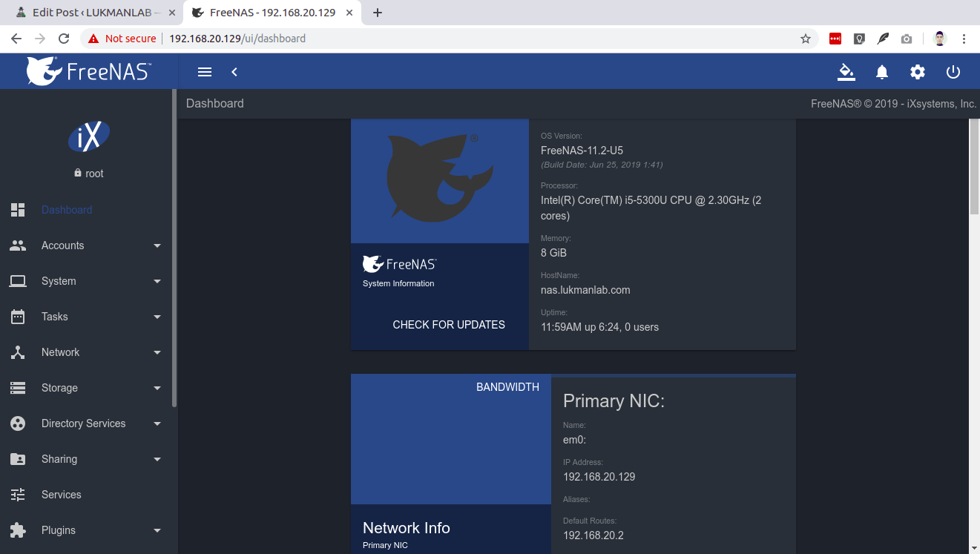Expand the Sharing menu arrow

click(157, 459)
